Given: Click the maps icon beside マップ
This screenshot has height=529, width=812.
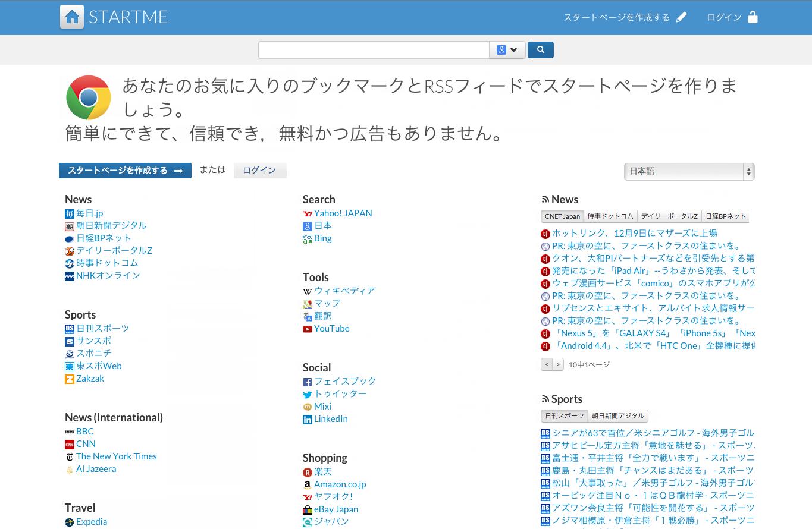Looking at the screenshot, I should tap(308, 304).
